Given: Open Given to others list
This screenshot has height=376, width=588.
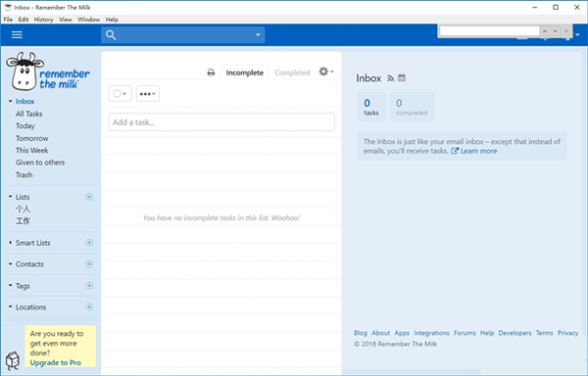Looking at the screenshot, I should click(x=40, y=163).
